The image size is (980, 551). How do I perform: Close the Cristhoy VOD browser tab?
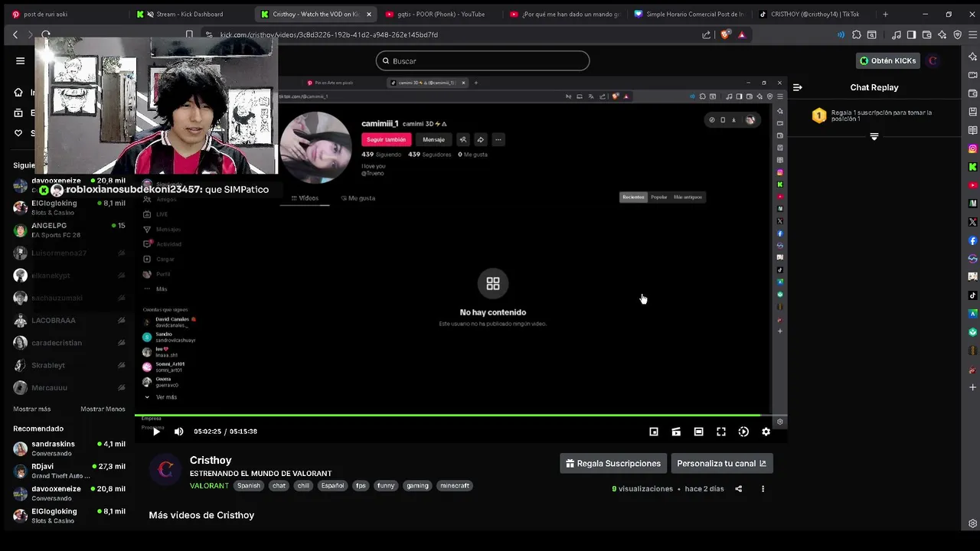[x=368, y=14]
